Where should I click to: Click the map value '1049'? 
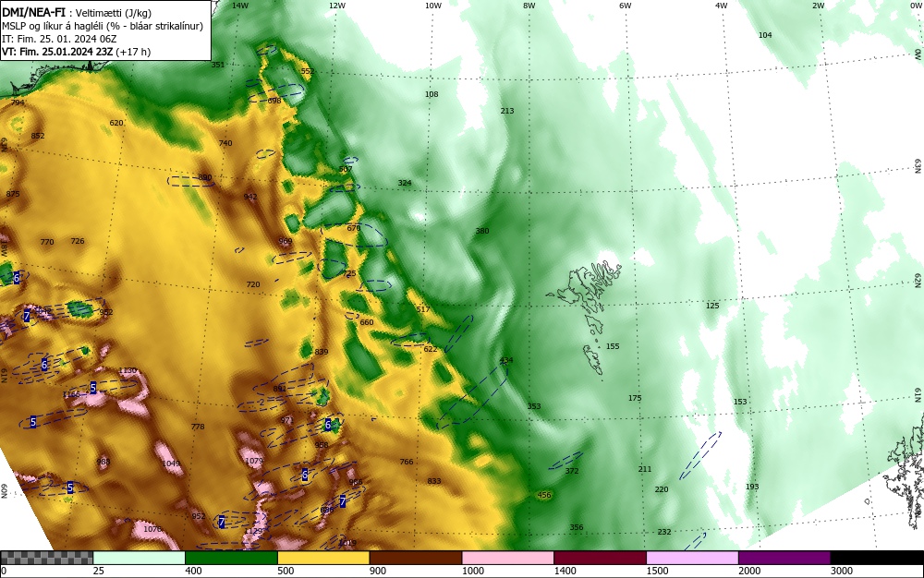172,464
